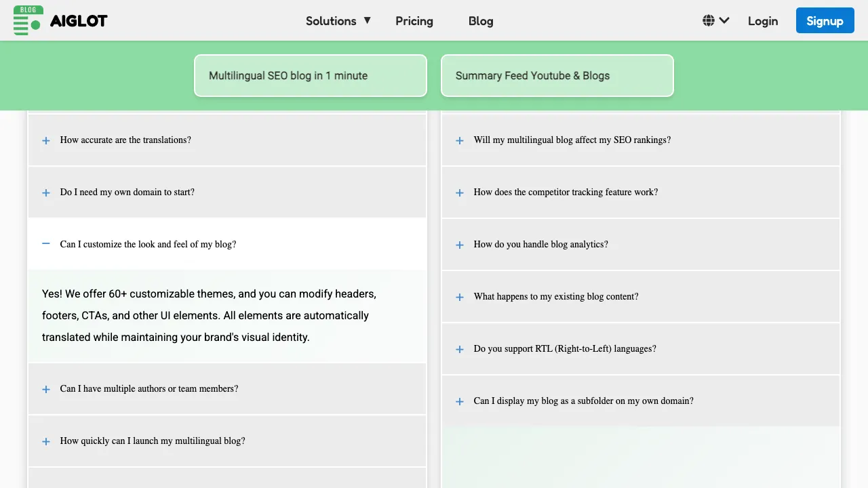Click plus icon beside blog analytics question
The width and height of the screenshot is (868, 488).
(460, 245)
